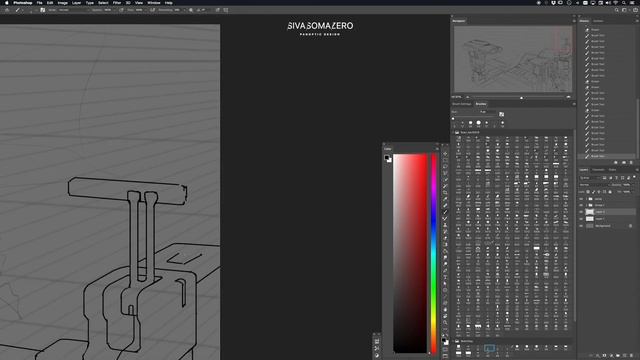Collapse the brush folder in Brushes panel
The image size is (640, 360).
coord(453,132)
